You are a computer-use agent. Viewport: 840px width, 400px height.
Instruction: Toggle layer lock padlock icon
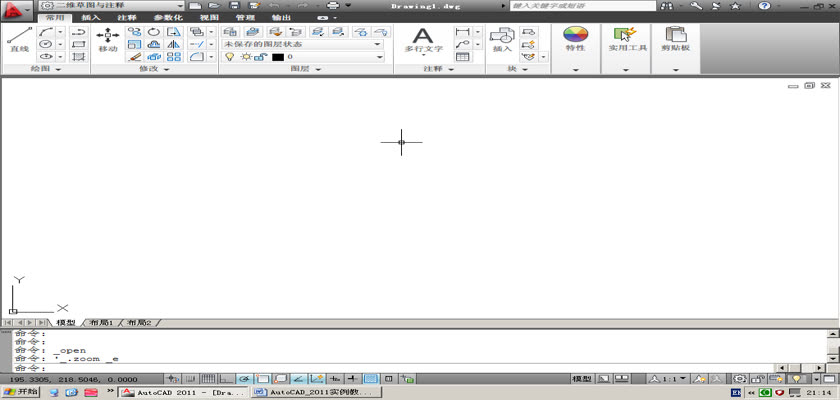(x=260, y=57)
